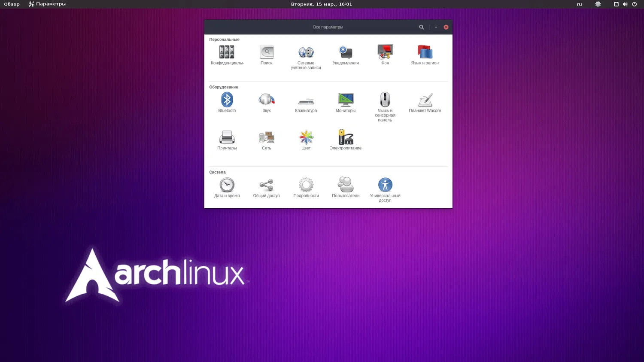644x362 pixels.
Task: Open the Параметры application menu in top bar
Action: point(47,4)
